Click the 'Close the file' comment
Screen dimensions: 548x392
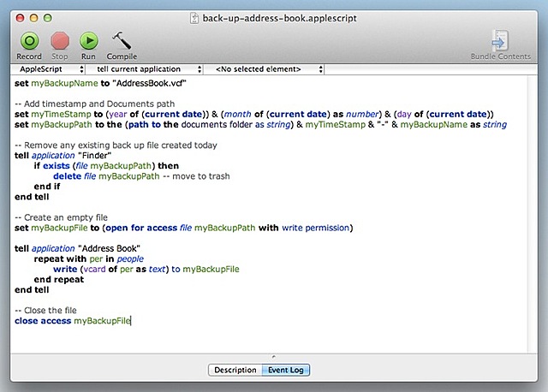tap(45, 310)
